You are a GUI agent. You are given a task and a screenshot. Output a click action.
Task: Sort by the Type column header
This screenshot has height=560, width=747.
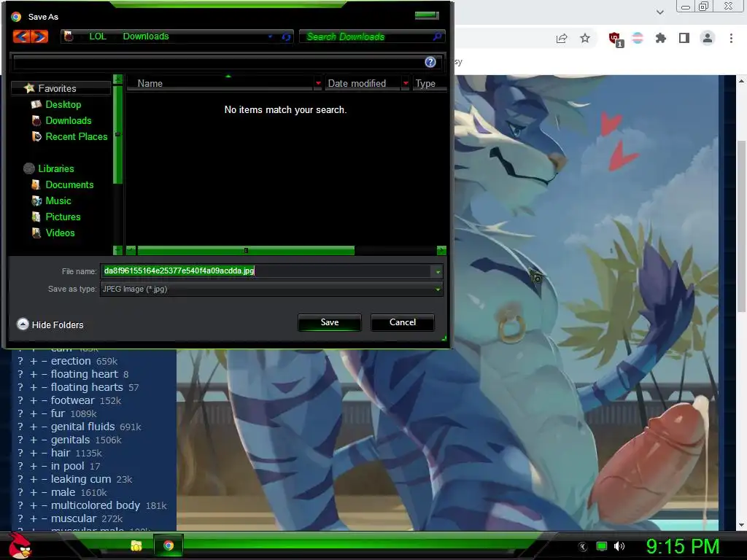425,83
